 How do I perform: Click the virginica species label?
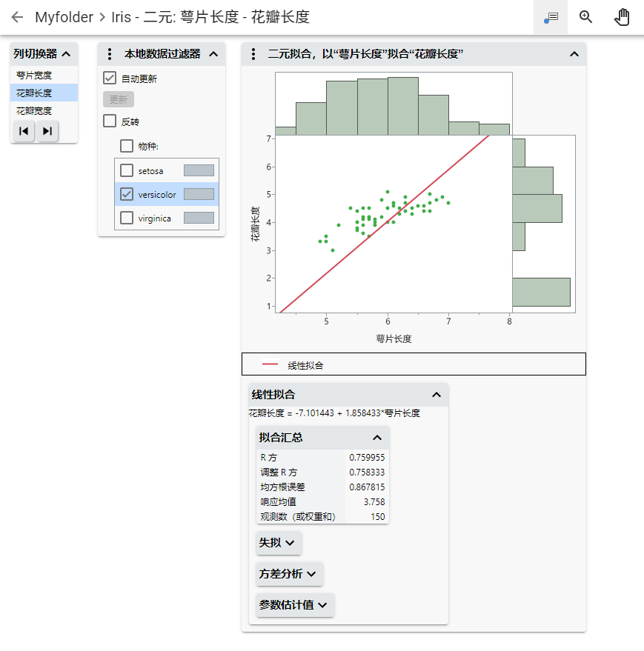point(155,218)
